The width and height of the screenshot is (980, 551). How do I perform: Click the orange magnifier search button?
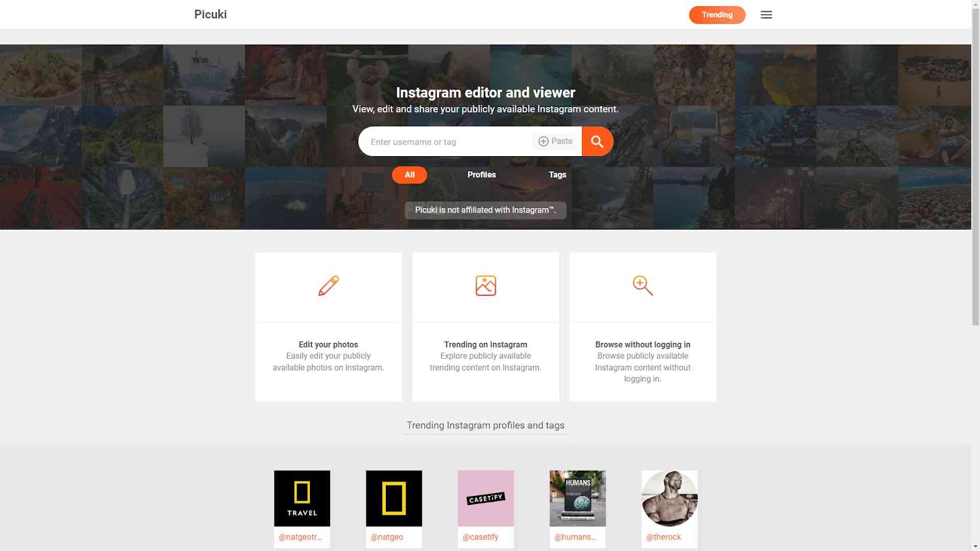pos(597,141)
